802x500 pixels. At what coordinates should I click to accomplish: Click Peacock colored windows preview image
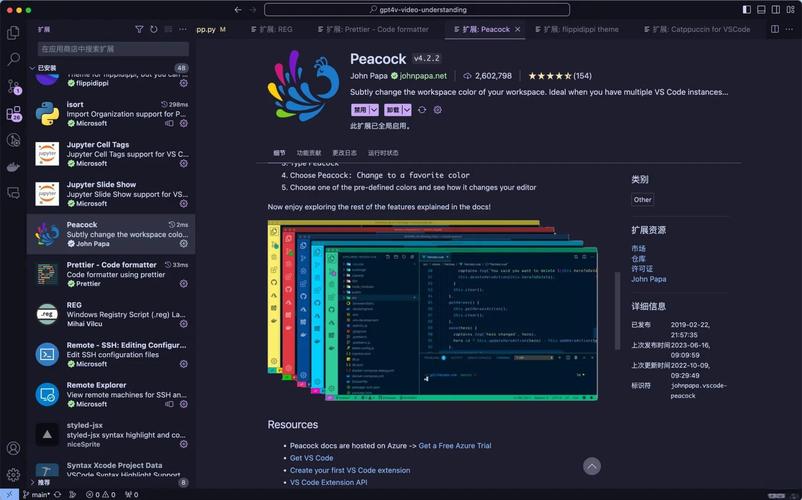tap(433, 310)
